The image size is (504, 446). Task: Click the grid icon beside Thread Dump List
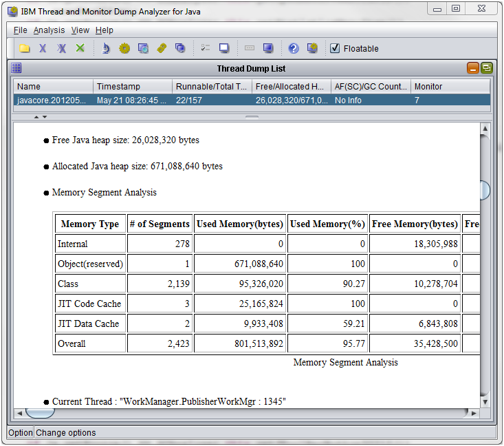coord(17,68)
